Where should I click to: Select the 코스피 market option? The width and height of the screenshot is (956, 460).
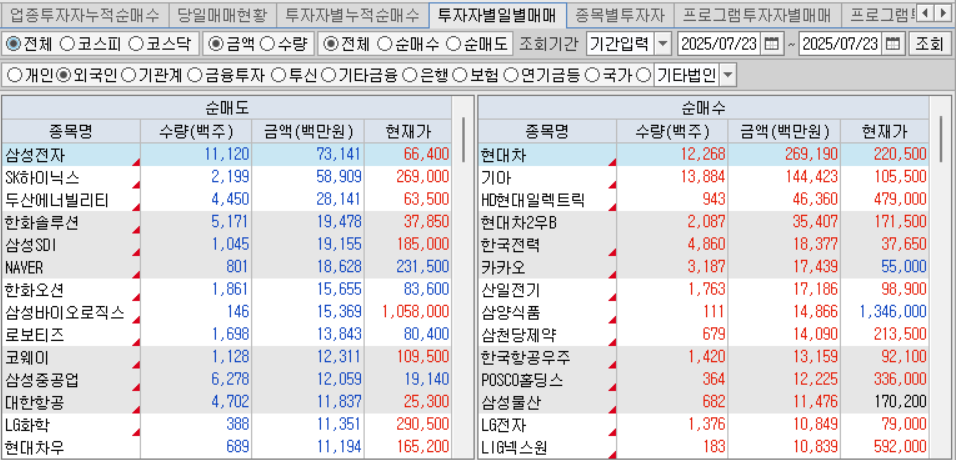tap(67, 44)
